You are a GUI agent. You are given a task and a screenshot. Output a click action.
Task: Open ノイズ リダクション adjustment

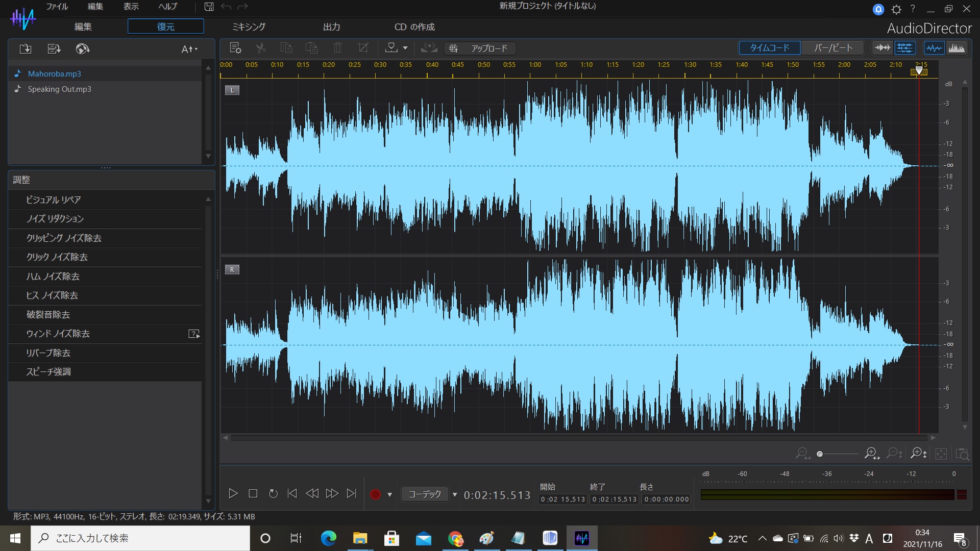pos(55,219)
